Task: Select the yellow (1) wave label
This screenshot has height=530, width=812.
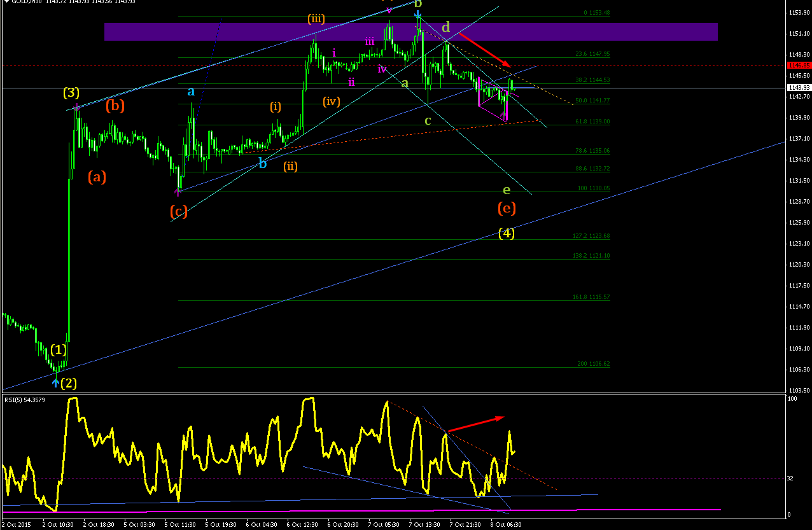Action: 59,349
